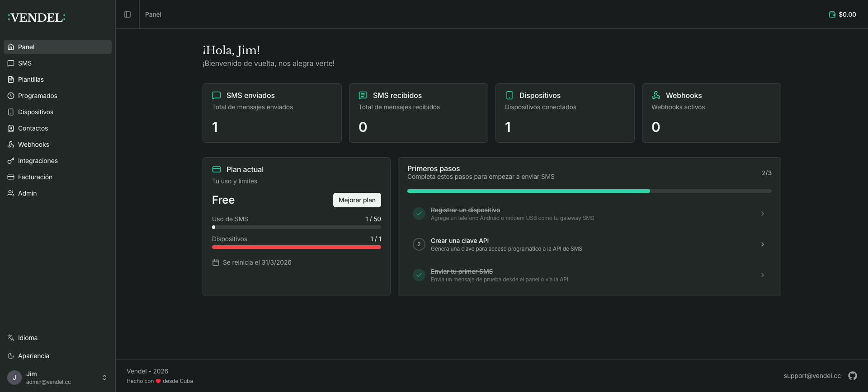Click the SMS chat bubble sidebar icon

point(11,63)
